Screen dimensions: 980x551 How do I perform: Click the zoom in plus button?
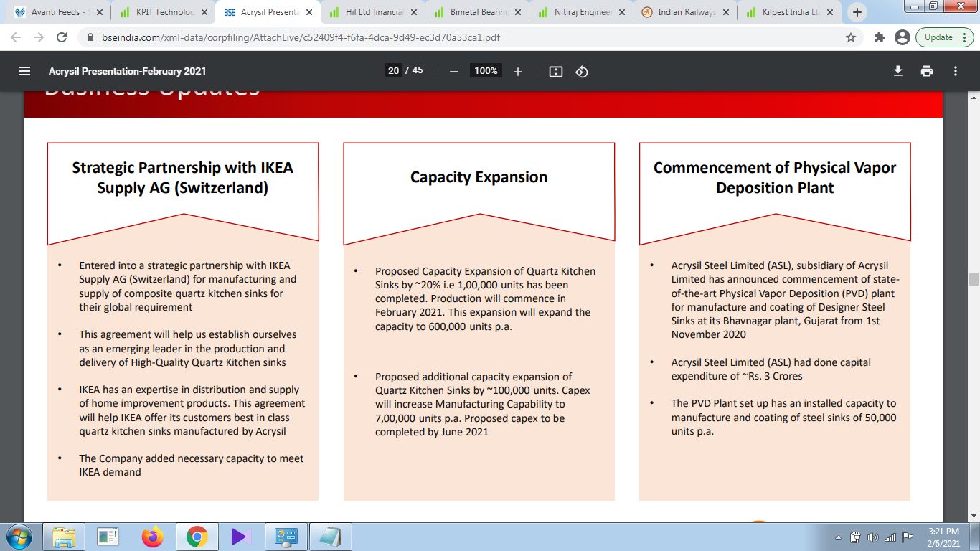pyautogui.click(x=518, y=71)
